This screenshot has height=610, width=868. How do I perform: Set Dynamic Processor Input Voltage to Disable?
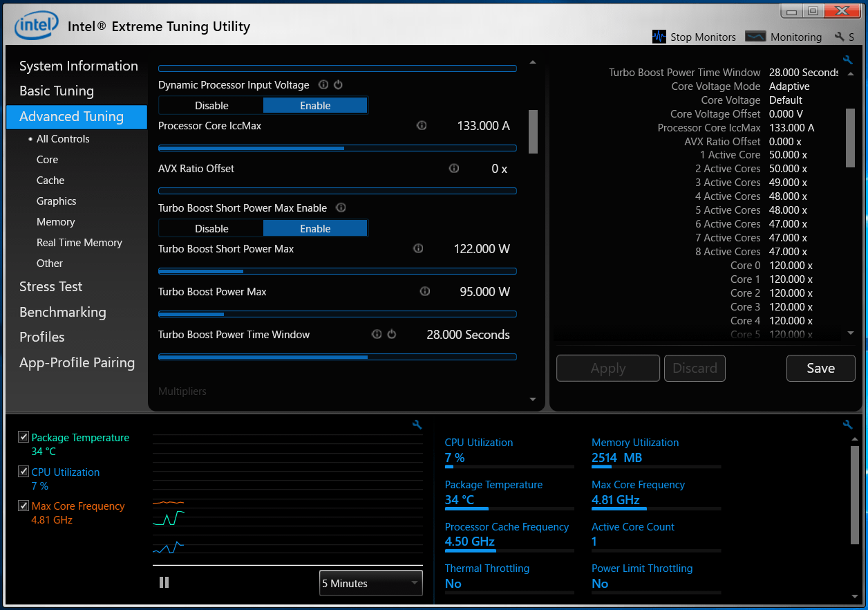211,105
